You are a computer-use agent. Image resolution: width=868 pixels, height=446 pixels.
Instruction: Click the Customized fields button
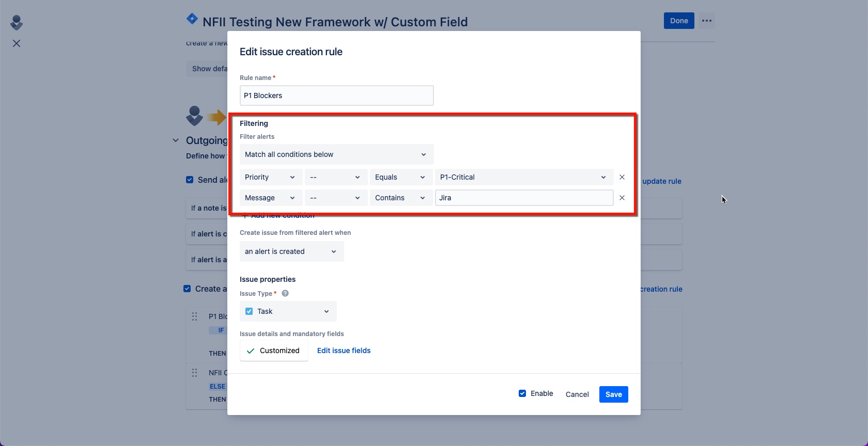pos(274,351)
